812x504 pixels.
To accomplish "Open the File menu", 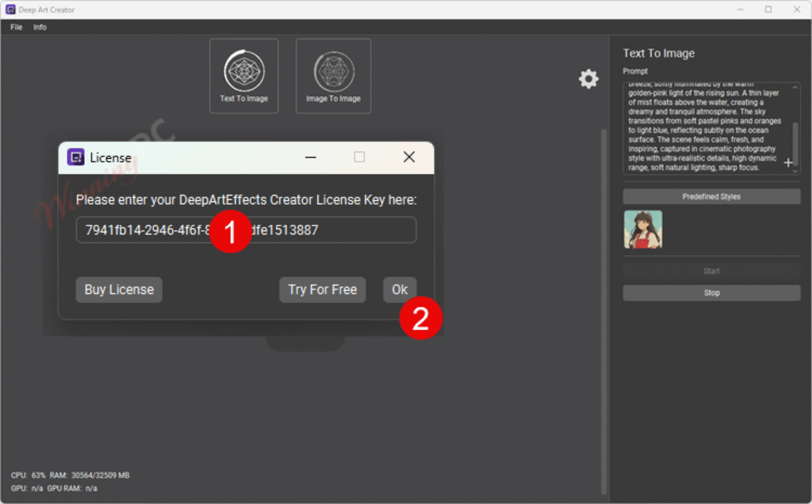I will pyautogui.click(x=16, y=27).
